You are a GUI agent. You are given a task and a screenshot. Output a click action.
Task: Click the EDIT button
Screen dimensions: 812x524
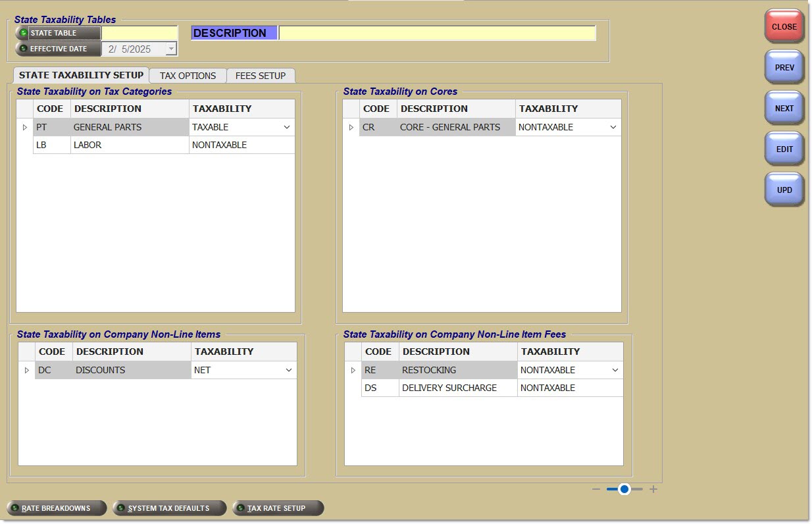click(784, 149)
